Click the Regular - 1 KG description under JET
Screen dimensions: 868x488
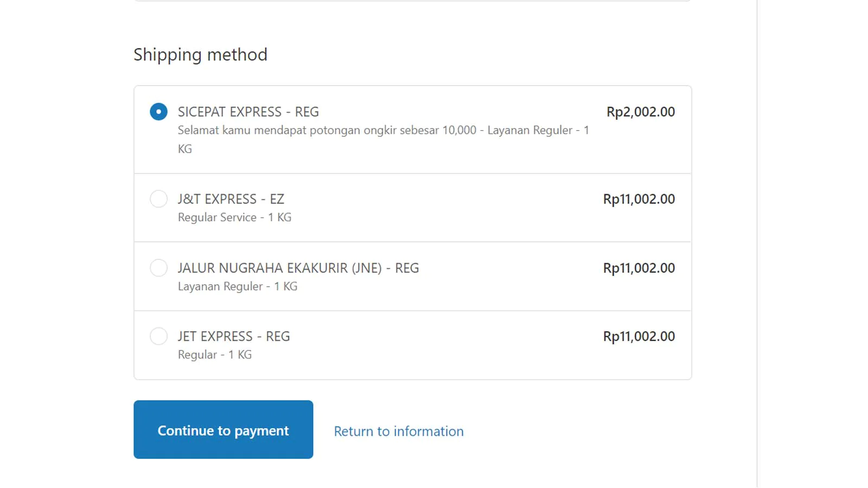click(x=215, y=355)
